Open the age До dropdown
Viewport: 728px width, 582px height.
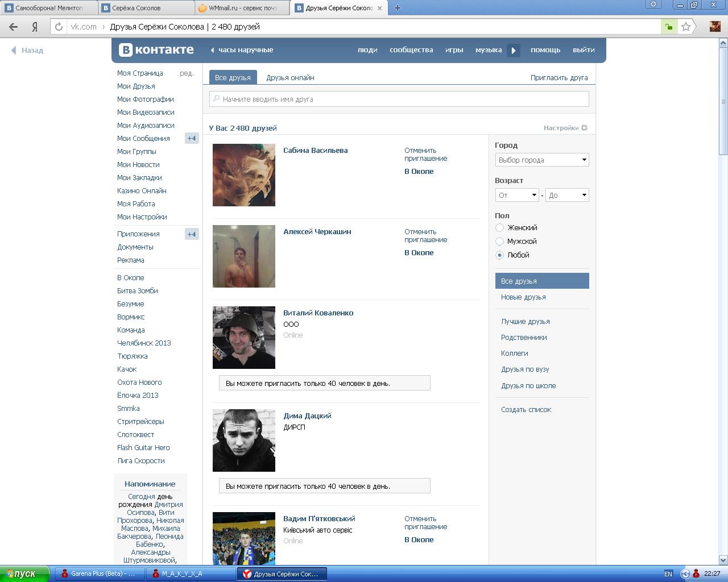pos(567,195)
